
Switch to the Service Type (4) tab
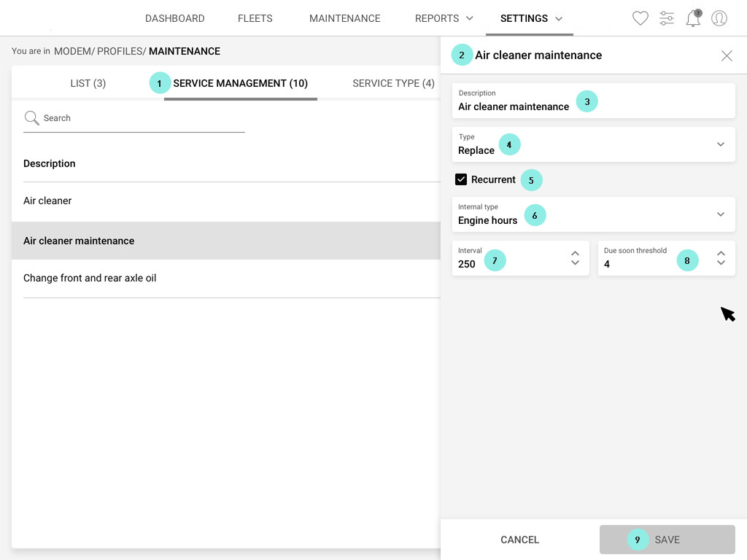point(393,83)
